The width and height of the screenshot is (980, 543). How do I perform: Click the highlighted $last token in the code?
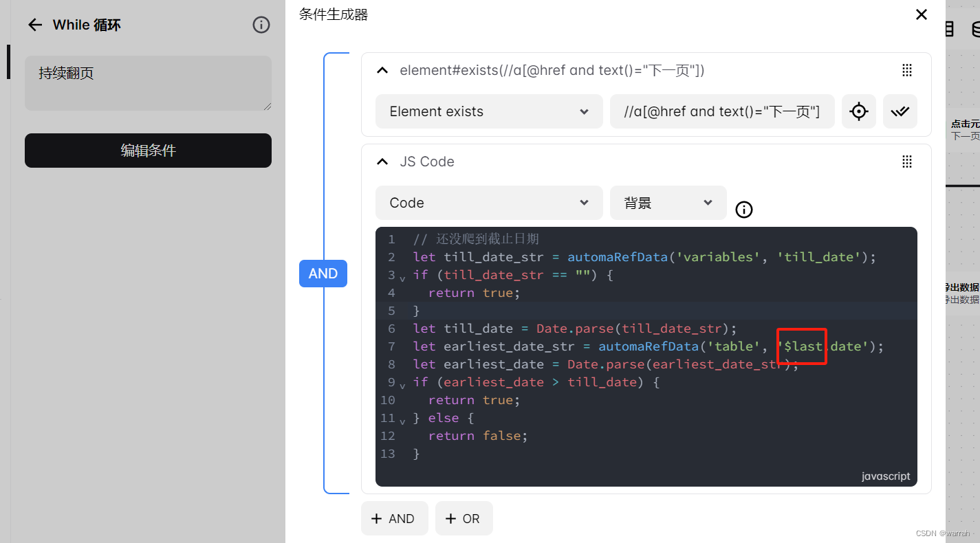click(x=801, y=346)
